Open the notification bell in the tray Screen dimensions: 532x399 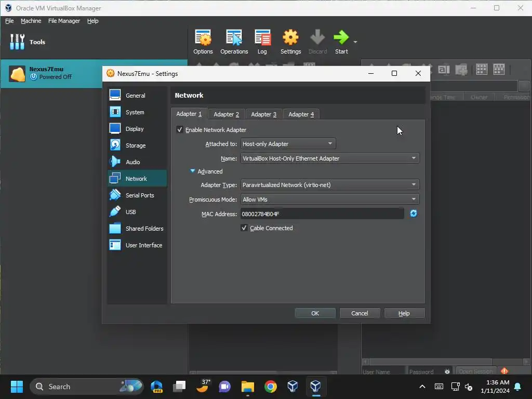518,387
